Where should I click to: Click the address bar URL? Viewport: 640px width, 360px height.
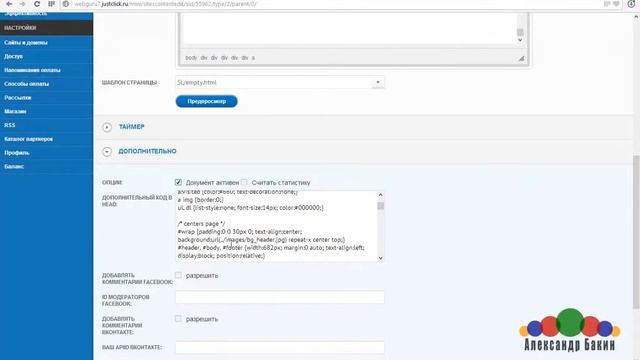click(x=165, y=4)
